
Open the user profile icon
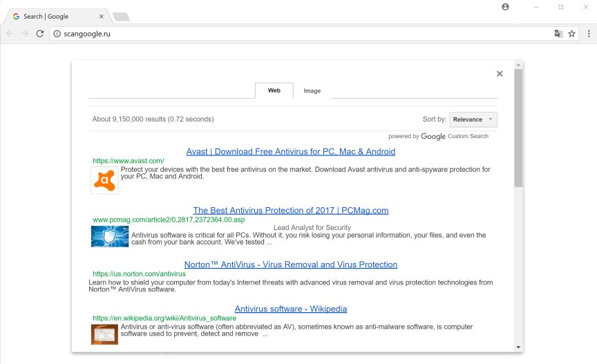(505, 7)
